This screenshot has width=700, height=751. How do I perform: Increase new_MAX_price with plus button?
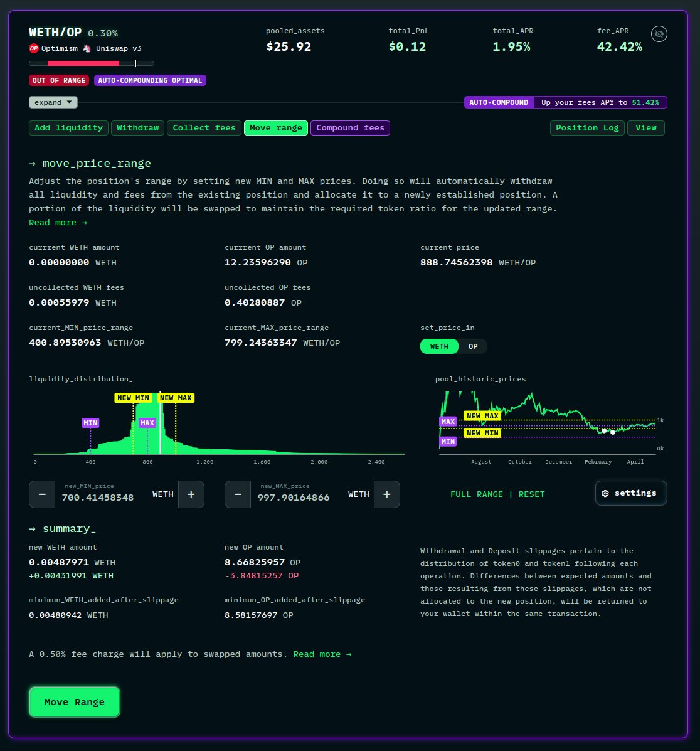387,494
